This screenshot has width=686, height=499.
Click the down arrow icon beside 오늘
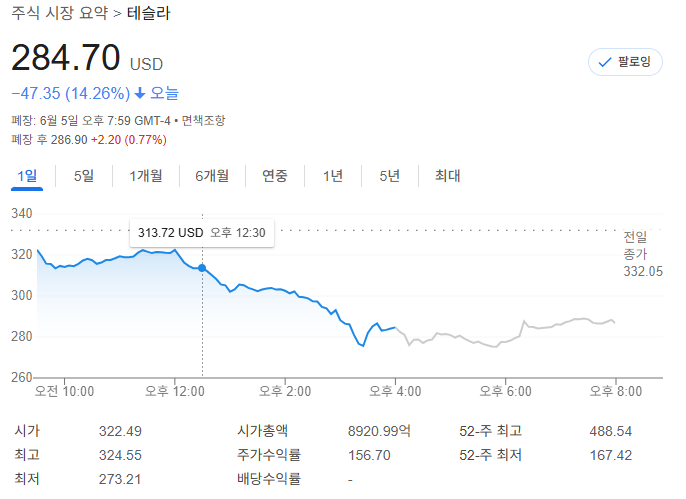(140, 93)
